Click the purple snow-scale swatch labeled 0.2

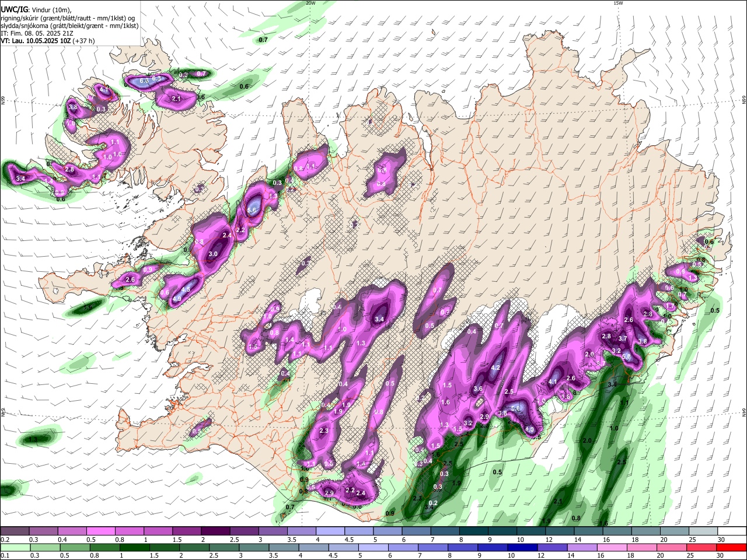(15, 531)
